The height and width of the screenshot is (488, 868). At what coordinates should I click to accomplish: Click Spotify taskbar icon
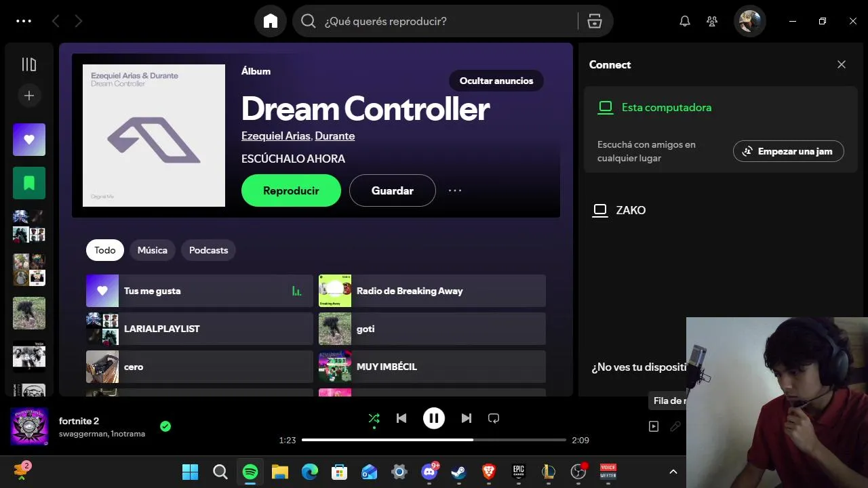coord(250,471)
